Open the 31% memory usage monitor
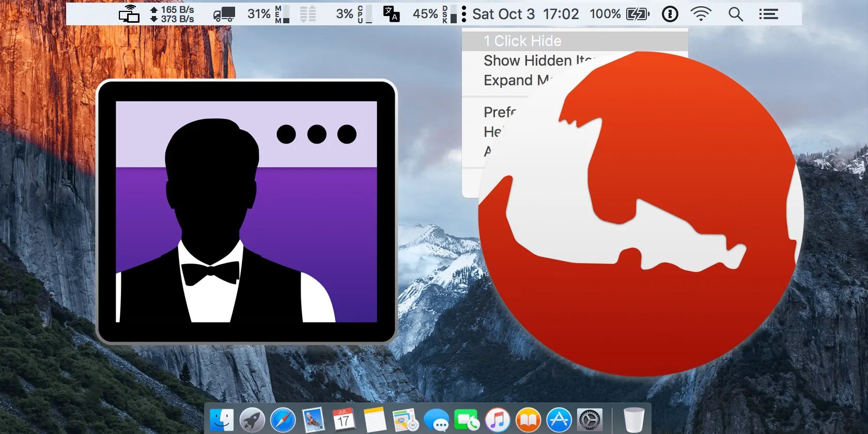This screenshot has height=434, width=868. point(268,14)
